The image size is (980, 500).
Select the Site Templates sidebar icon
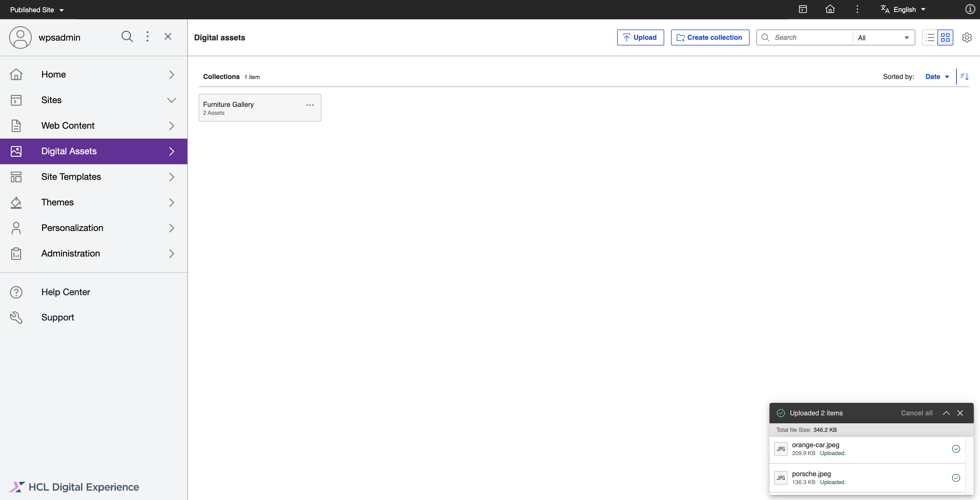[16, 177]
